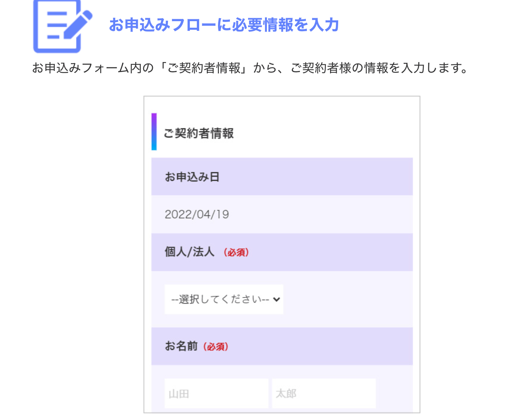The height and width of the screenshot is (420, 513).
Task: Click the gradient accent stripe of the form
Action: click(x=154, y=131)
